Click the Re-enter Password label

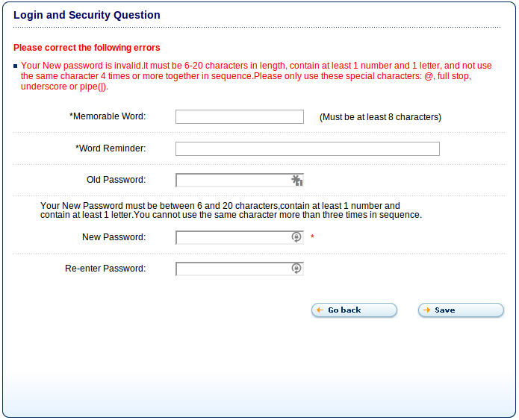tap(105, 269)
